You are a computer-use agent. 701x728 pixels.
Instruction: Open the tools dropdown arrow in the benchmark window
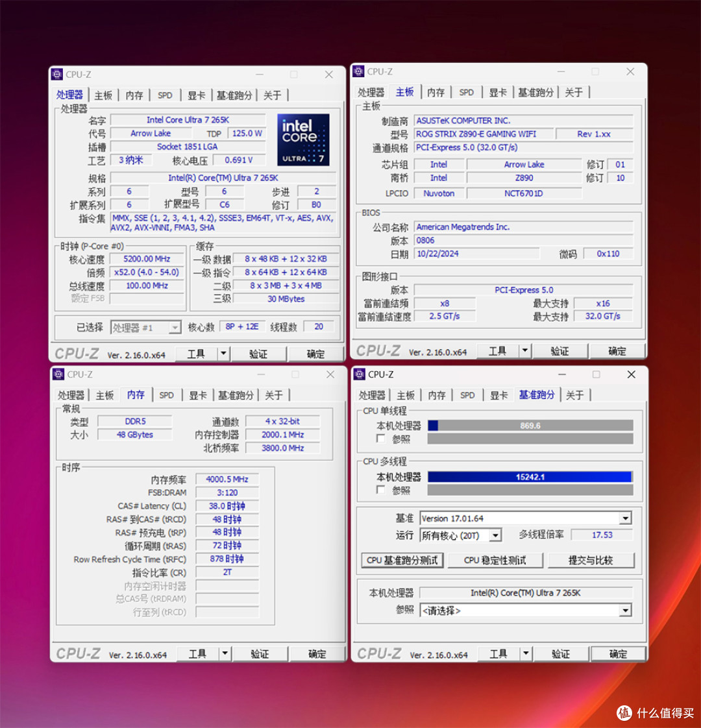[x=526, y=654]
